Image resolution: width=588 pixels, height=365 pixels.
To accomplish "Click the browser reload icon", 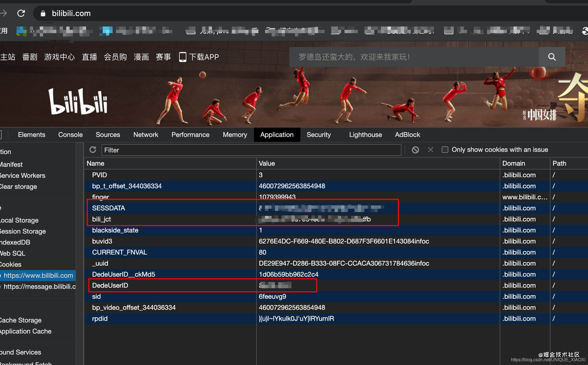I will coord(21,13).
